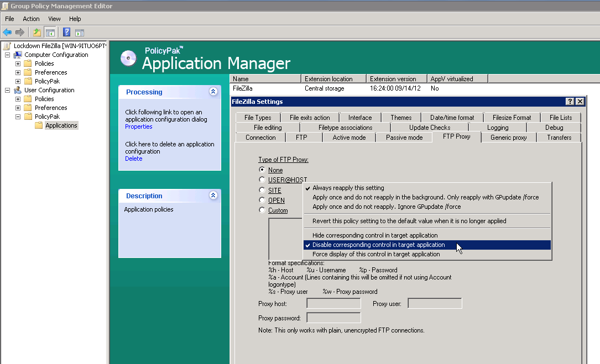Open the Help menu
The image size is (600, 364).
point(75,19)
